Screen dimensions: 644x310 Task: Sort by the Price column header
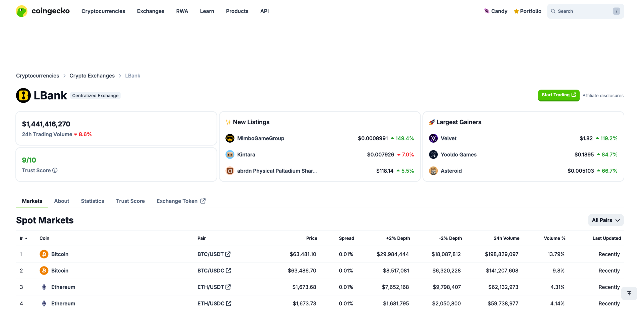(311, 238)
